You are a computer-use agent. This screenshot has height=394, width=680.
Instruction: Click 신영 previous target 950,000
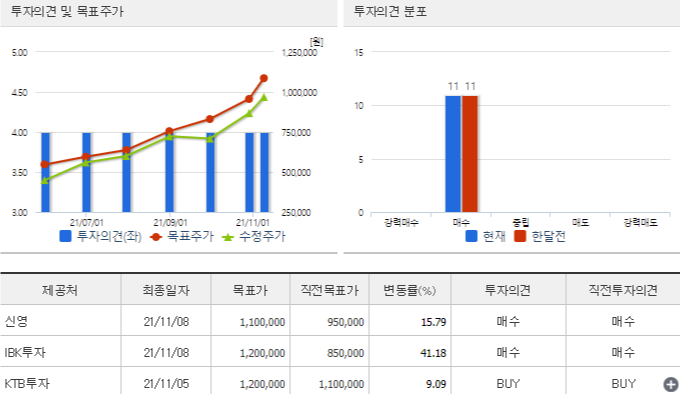[x=346, y=322]
